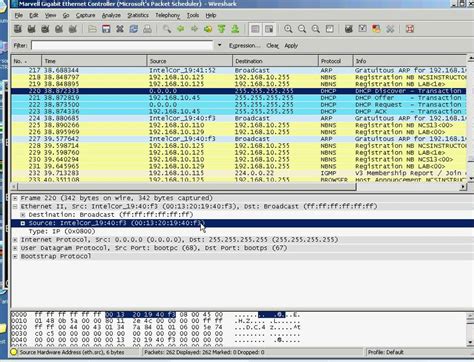Apply the display filter
Screen dimensions: 474x362
pos(291,46)
